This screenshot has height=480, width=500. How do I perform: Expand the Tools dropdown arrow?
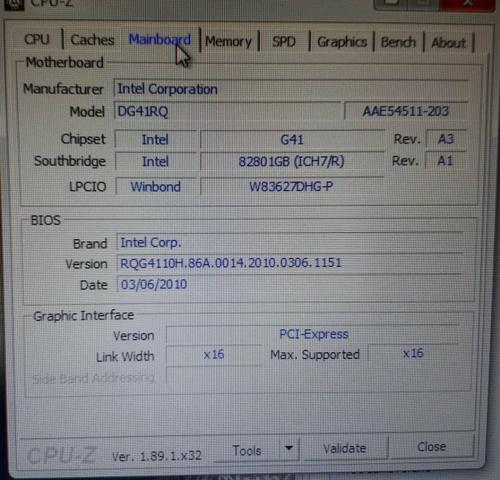click(x=289, y=448)
